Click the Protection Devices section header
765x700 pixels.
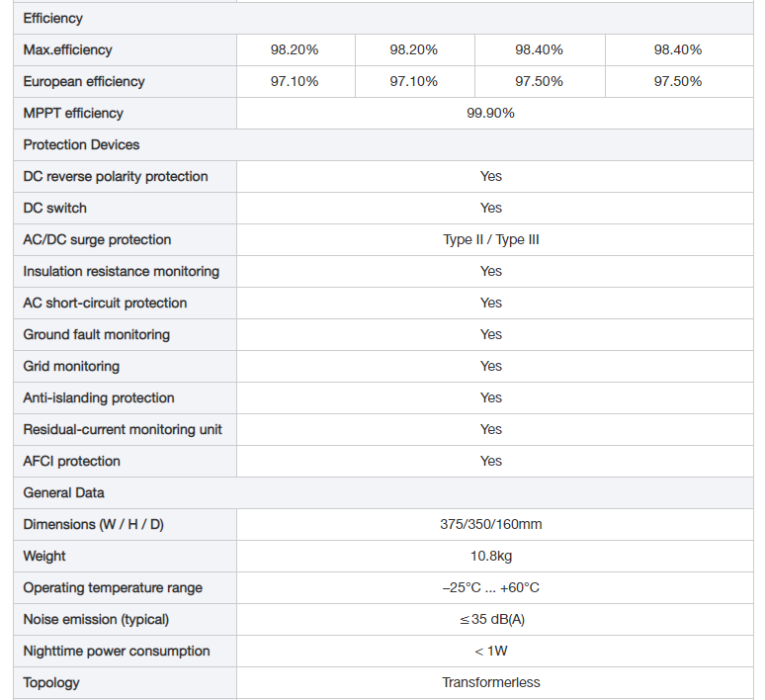click(x=81, y=145)
